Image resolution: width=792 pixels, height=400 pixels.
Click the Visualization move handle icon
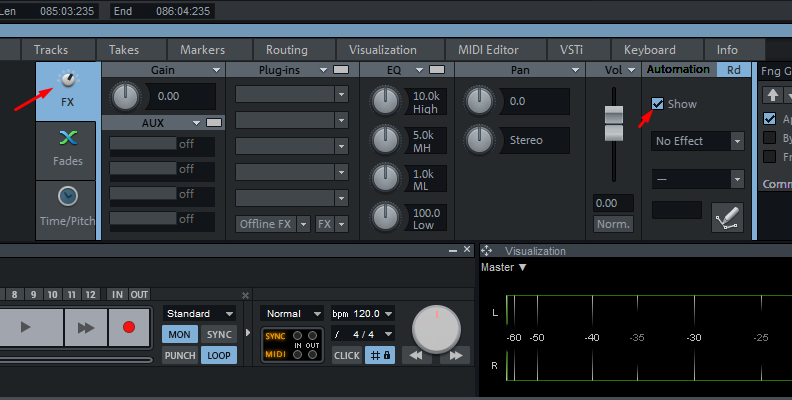[486, 251]
